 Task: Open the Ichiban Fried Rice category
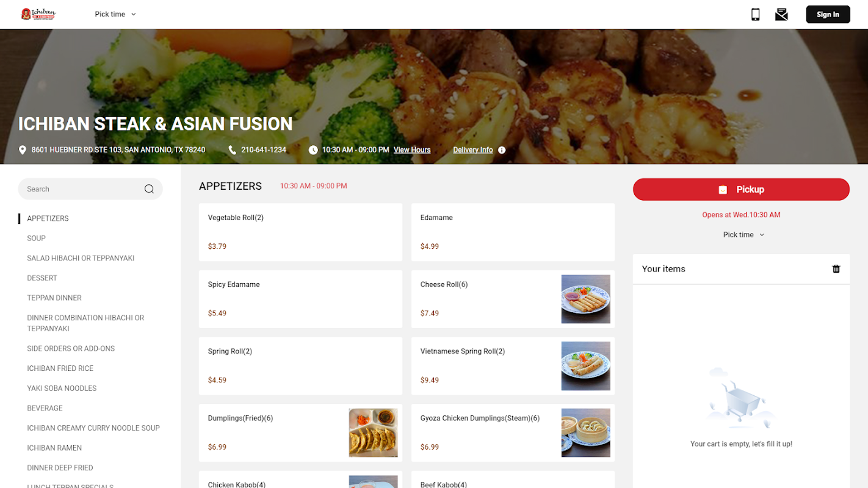pos(60,368)
